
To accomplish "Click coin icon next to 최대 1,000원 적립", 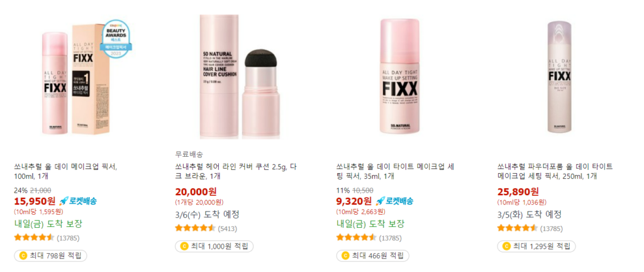I will [x=184, y=246].
